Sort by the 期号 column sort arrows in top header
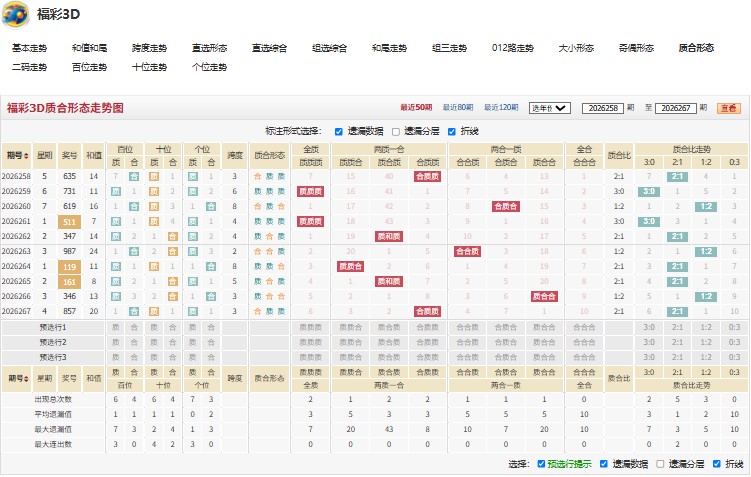 26,156
